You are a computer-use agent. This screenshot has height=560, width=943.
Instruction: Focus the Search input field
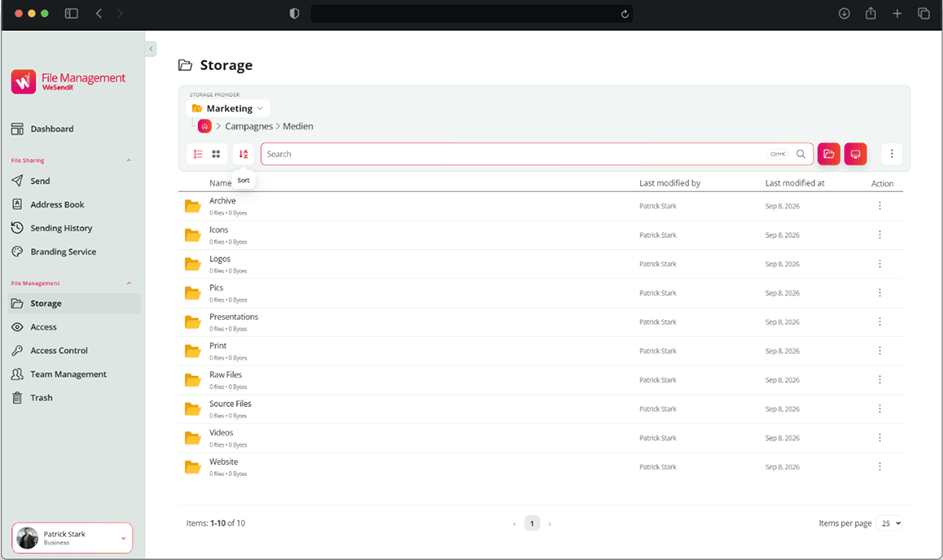point(537,154)
